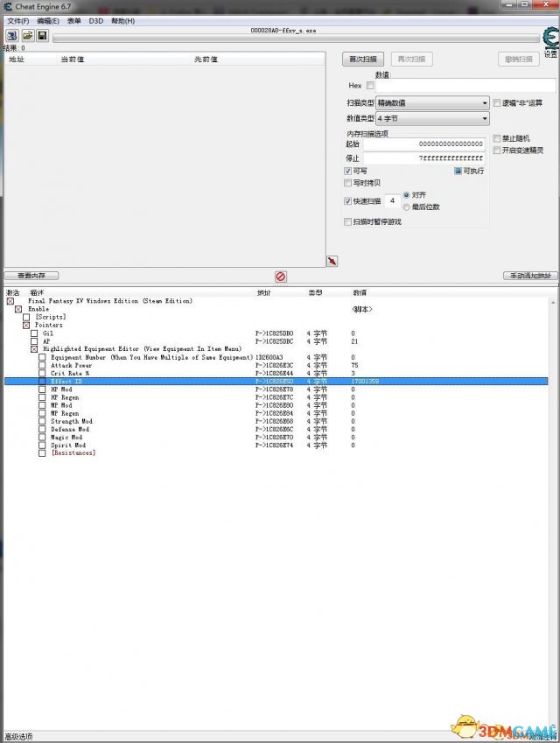This screenshot has width=560, height=743.
Task: Click the 当前值 column header
Action: pyautogui.click(x=73, y=60)
